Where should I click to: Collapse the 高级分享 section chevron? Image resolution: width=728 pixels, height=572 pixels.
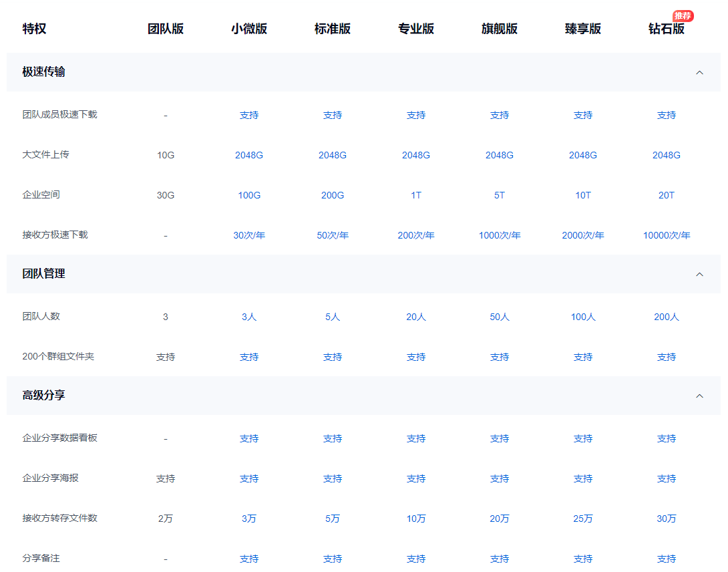699,396
